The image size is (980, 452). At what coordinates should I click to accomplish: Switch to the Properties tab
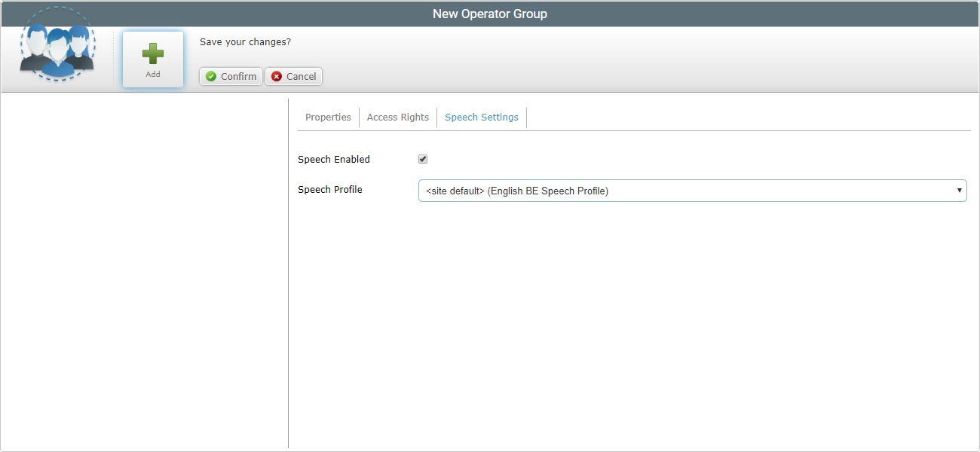click(x=327, y=117)
